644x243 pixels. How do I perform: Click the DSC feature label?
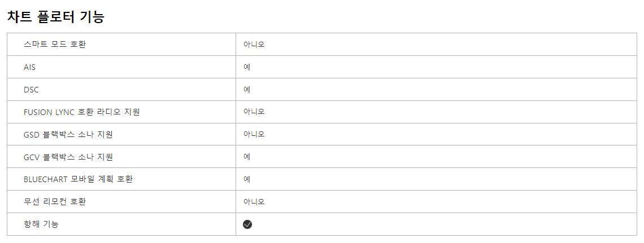coord(31,90)
